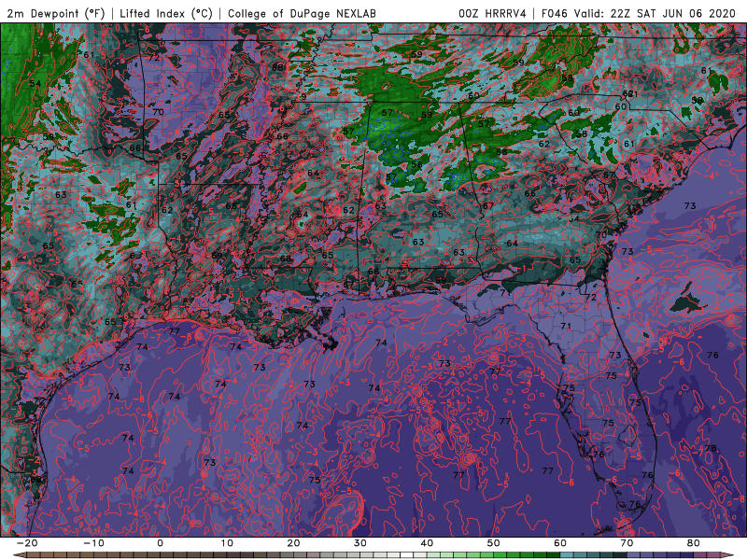This screenshot has width=747, height=560.
Task: Click the 'F046' forecast hour label
Action: tap(554, 13)
